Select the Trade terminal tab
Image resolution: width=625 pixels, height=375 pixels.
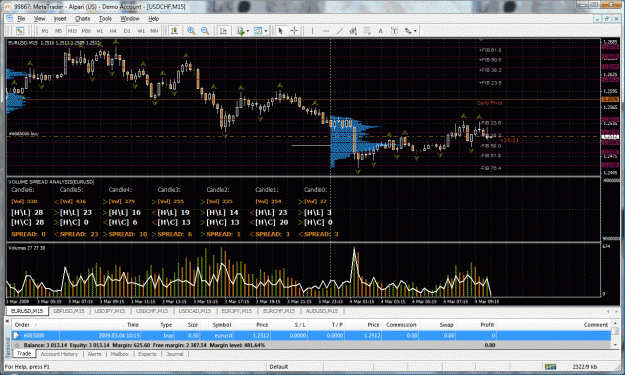click(24, 353)
